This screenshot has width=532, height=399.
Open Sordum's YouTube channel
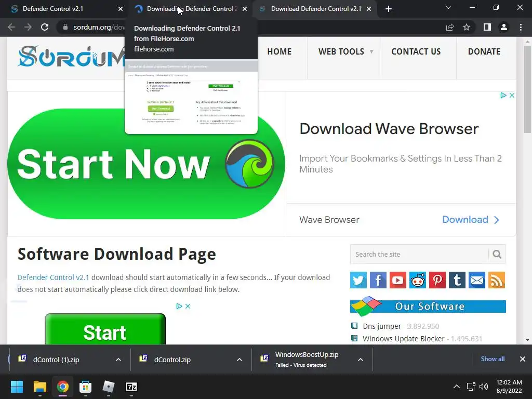click(x=397, y=280)
